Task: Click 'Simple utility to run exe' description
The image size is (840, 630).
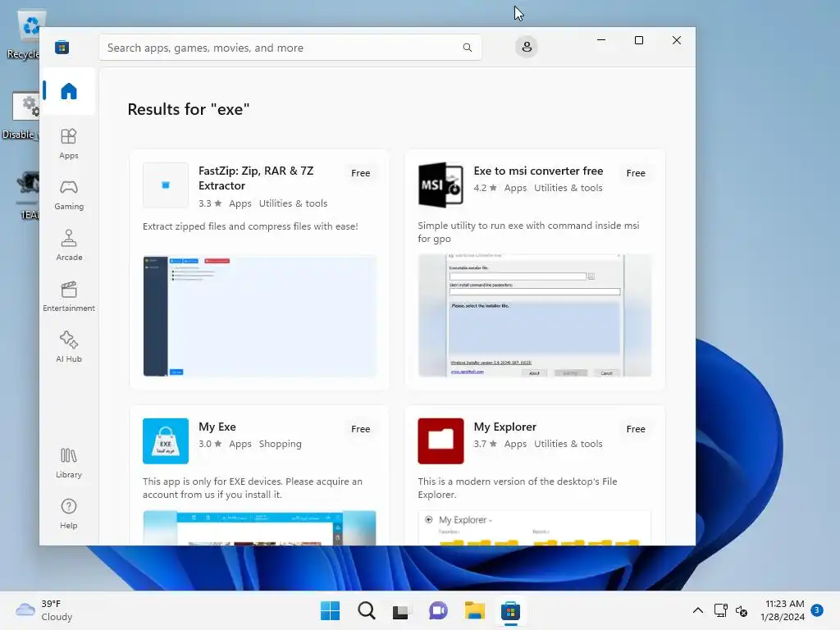Action: tap(528, 232)
